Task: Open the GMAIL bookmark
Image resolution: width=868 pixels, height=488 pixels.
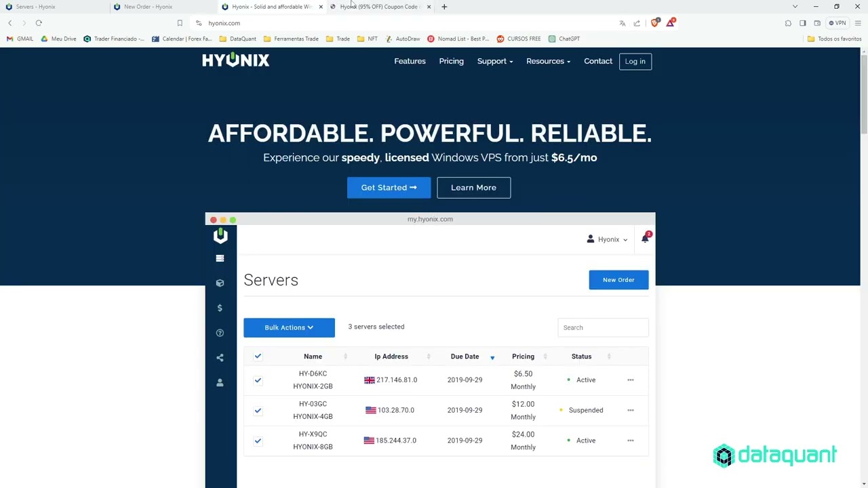Action: (20, 39)
